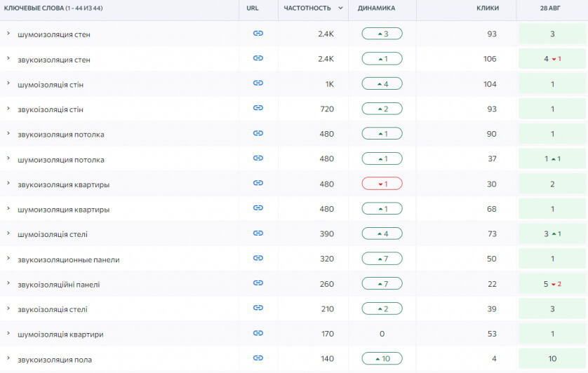
Task: Click position cell 5 for звукоізоляційні панелі
Action: (x=552, y=284)
